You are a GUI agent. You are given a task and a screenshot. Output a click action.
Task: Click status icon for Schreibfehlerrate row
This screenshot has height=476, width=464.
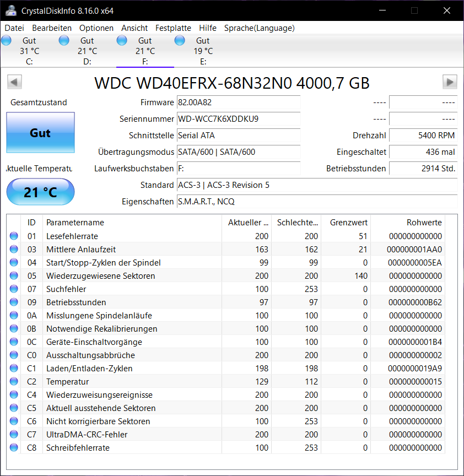(14, 447)
